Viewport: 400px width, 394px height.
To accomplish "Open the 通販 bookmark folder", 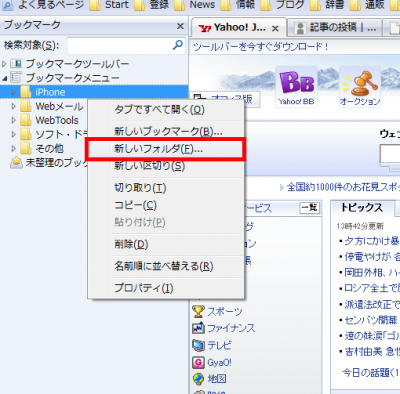I will point(368,5).
